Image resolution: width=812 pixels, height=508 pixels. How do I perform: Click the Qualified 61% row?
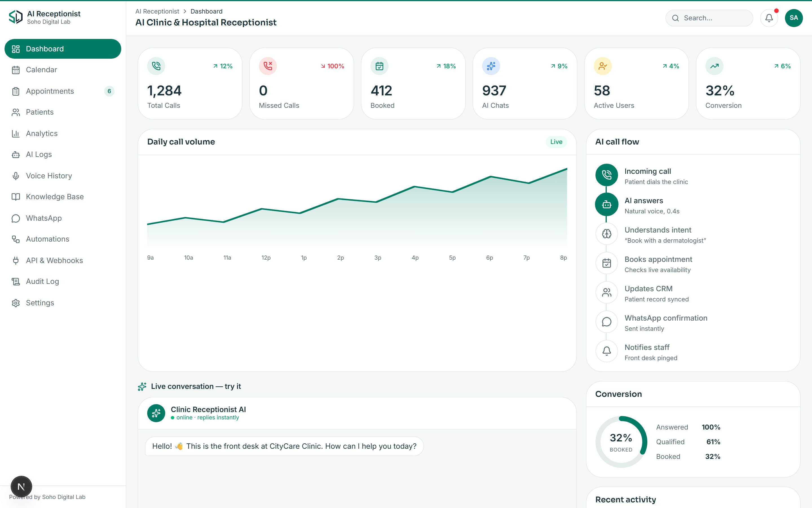pos(688,442)
